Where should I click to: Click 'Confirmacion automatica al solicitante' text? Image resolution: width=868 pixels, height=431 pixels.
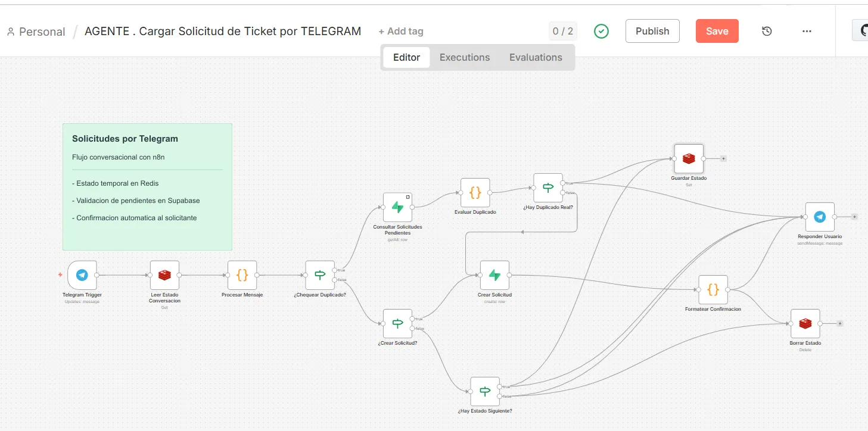coord(135,218)
